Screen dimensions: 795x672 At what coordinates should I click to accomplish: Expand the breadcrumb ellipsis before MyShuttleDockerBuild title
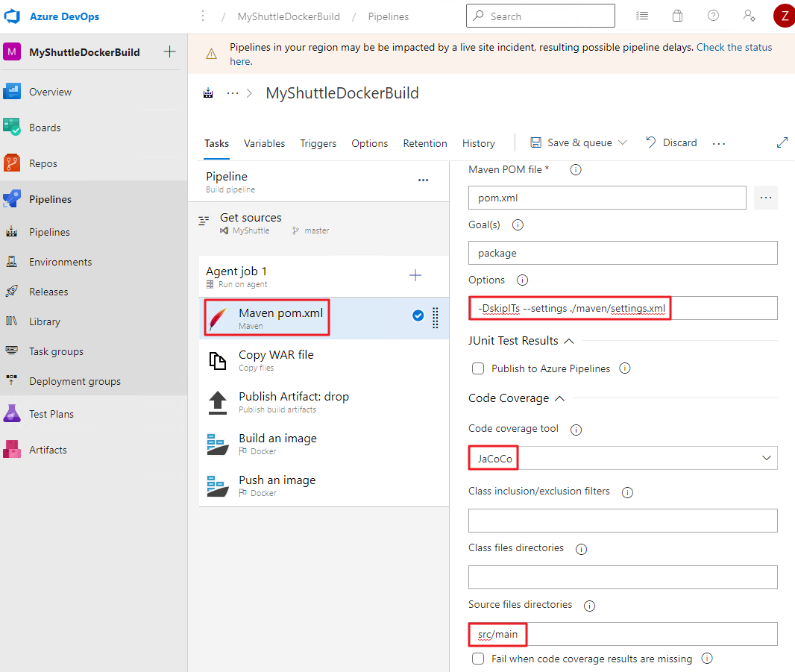click(x=233, y=93)
